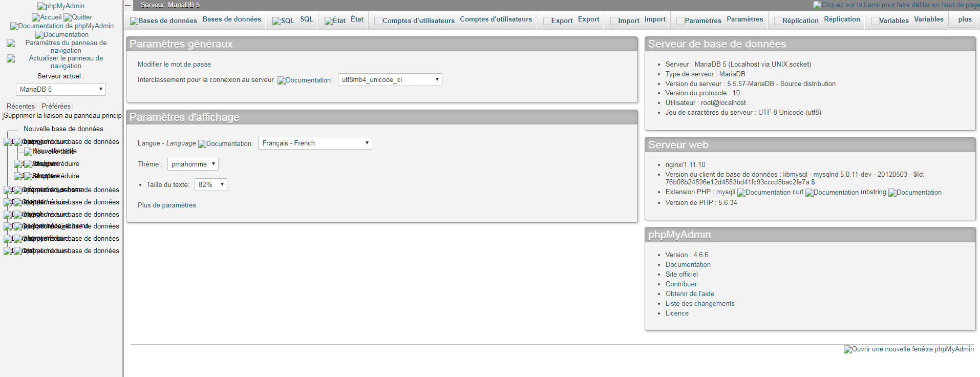Open the SQL tab

point(292,20)
